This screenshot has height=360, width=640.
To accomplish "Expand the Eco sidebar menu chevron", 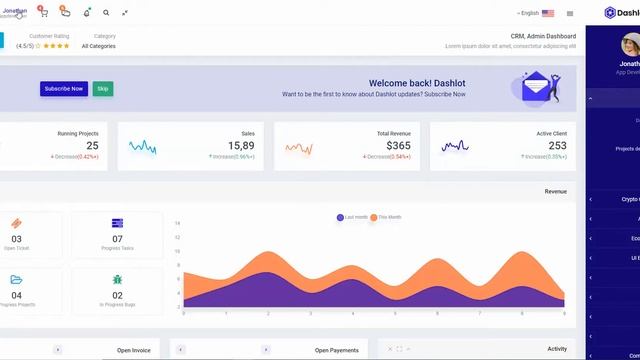I will coord(591,238).
